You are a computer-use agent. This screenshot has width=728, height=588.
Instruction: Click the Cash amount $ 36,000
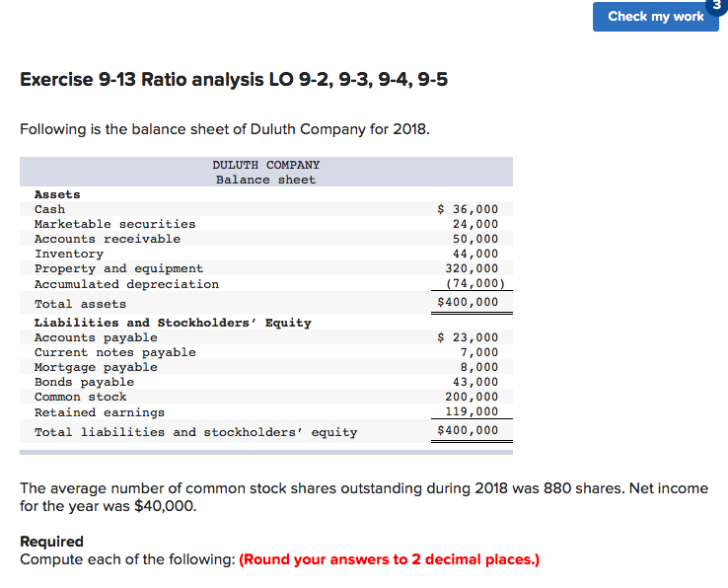click(x=468, y=209)
